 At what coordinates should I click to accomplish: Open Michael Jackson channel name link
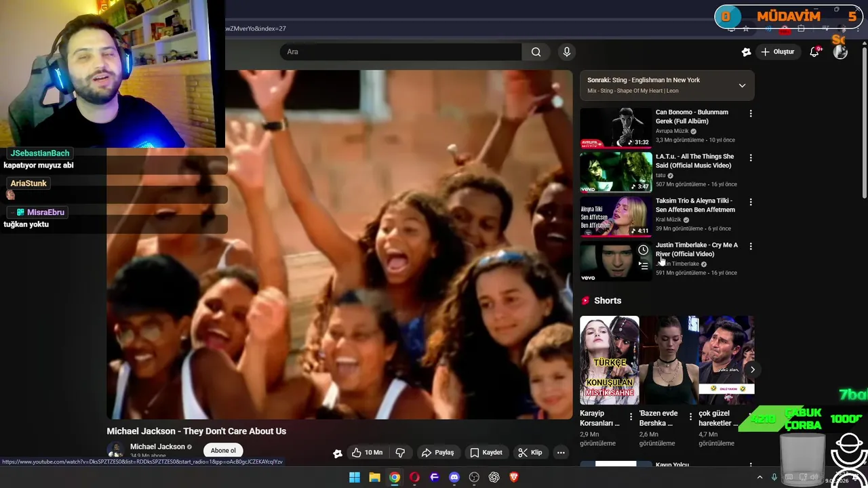(157, 447)
